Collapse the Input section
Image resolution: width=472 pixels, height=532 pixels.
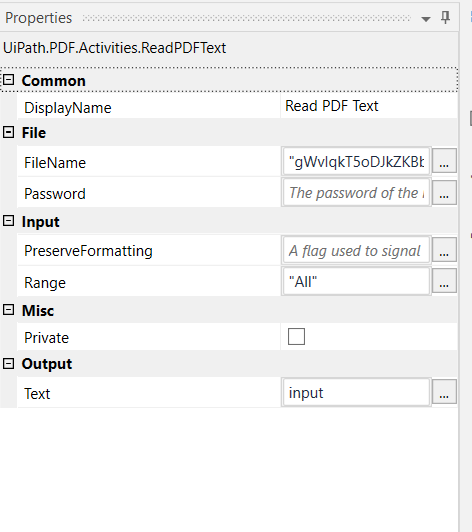[8, 221]
